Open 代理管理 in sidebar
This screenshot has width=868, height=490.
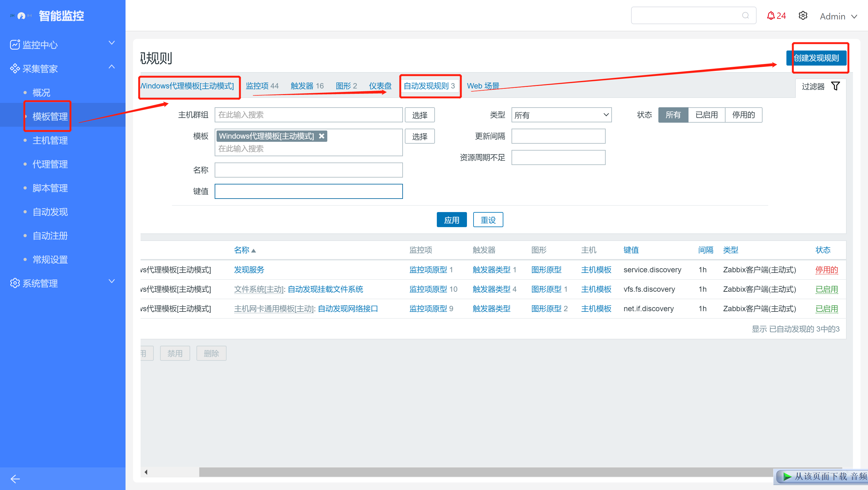pos(50,164)
